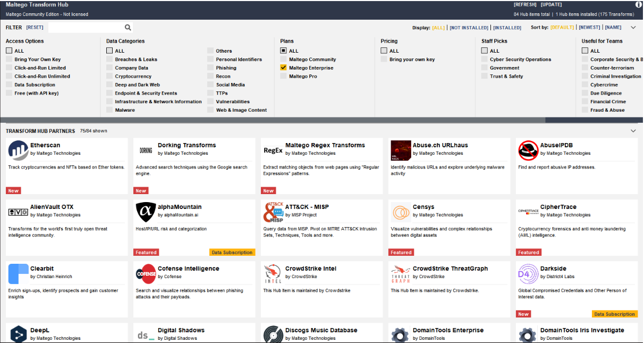Show ALL hub items display option
644x343 pixels.
[438, 28]
